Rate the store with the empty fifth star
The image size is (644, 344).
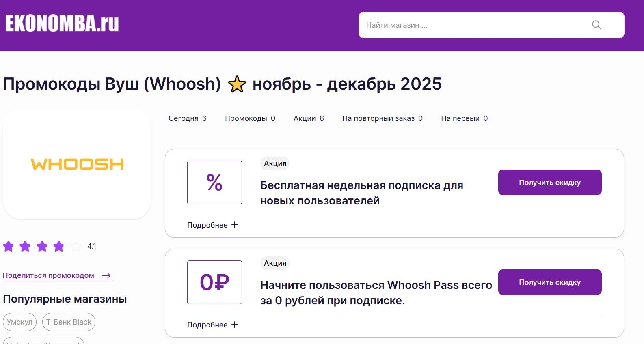[76, 246]
